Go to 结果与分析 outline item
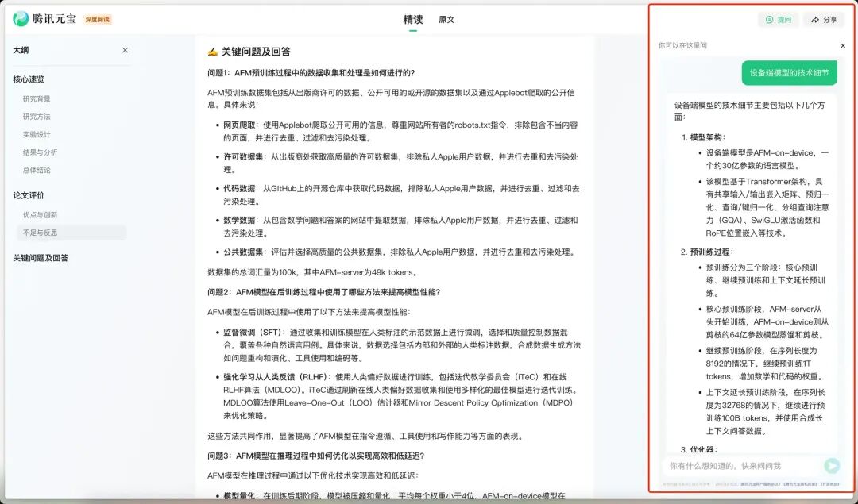Image resolution: width=858 pixels, height=504 pixels. (40, 152)
